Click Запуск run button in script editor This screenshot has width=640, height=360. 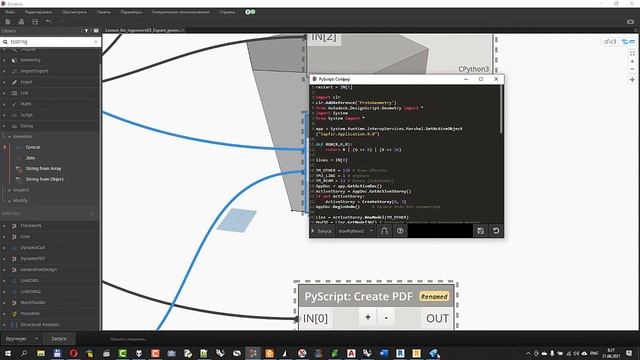pos(322,231)
